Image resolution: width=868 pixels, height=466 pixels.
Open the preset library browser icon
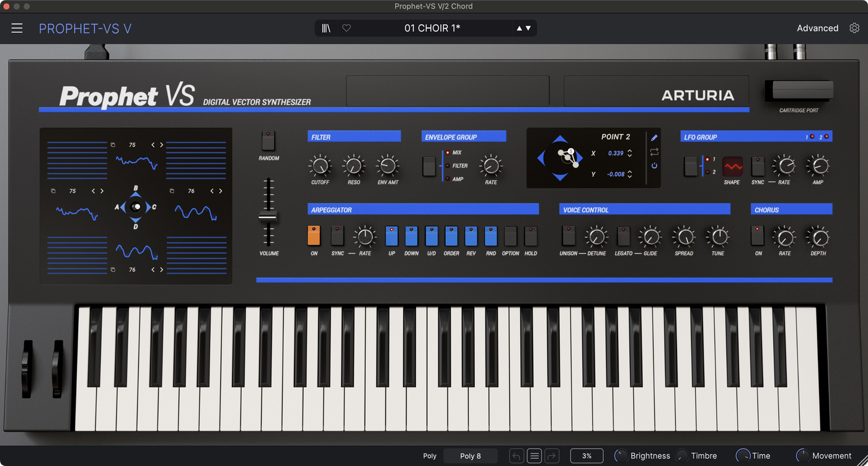tap(326, 28)
